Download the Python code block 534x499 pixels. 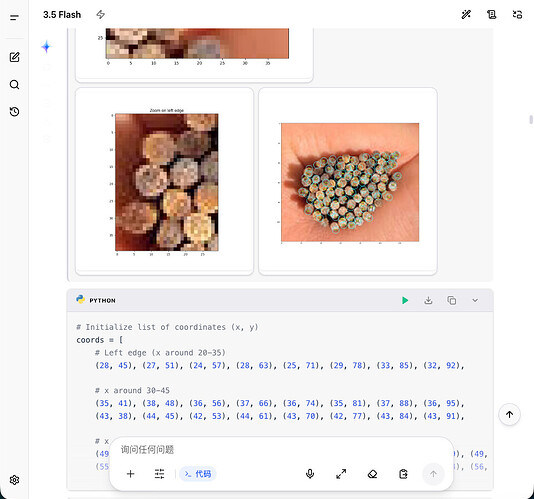click(428, 300)
